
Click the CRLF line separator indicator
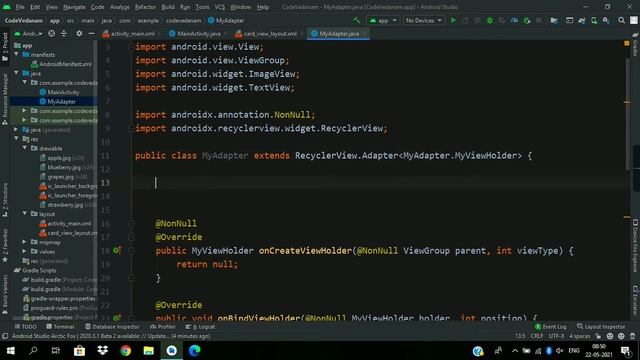(537, 336)
